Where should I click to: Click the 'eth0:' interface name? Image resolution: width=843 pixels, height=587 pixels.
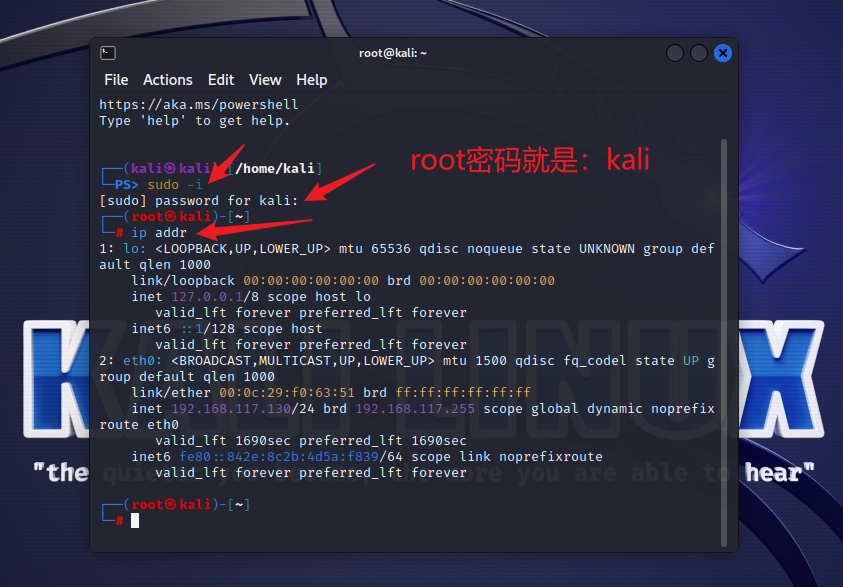142,361
